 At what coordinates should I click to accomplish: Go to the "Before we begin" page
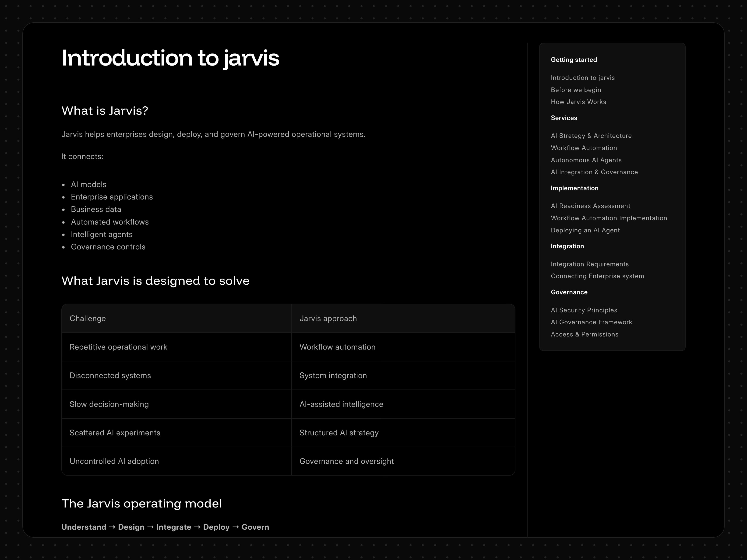pyautogui.click(x=576, y=90)
